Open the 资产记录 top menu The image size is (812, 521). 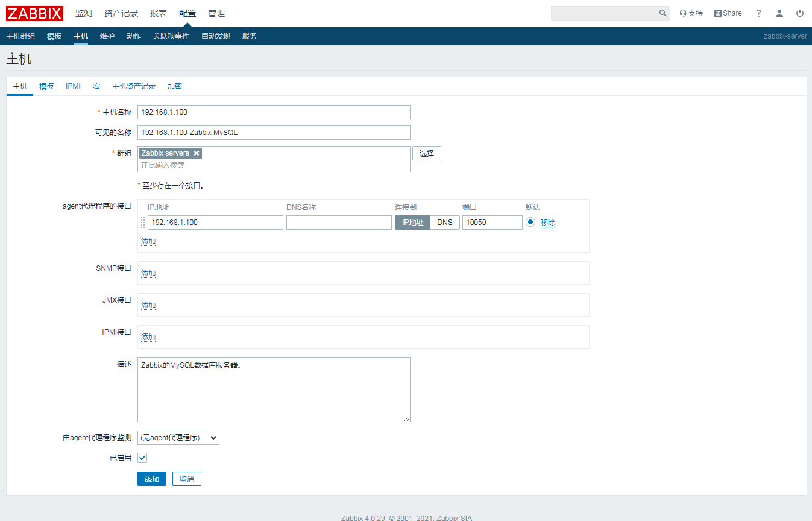(x=121, y=13)
